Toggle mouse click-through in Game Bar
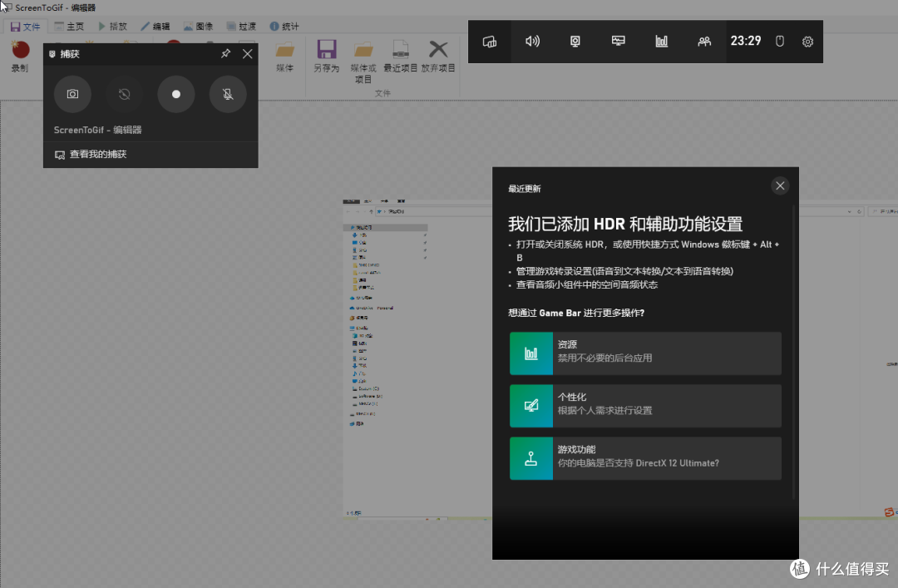898x588 pixels. 779,42
